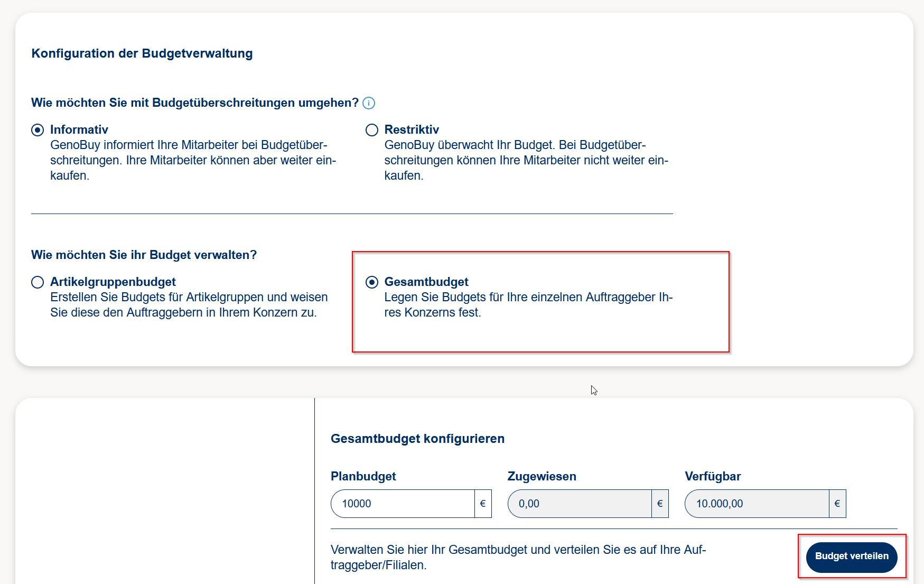Click the euro symbol next to Verfügbar

tap(837, 504)
